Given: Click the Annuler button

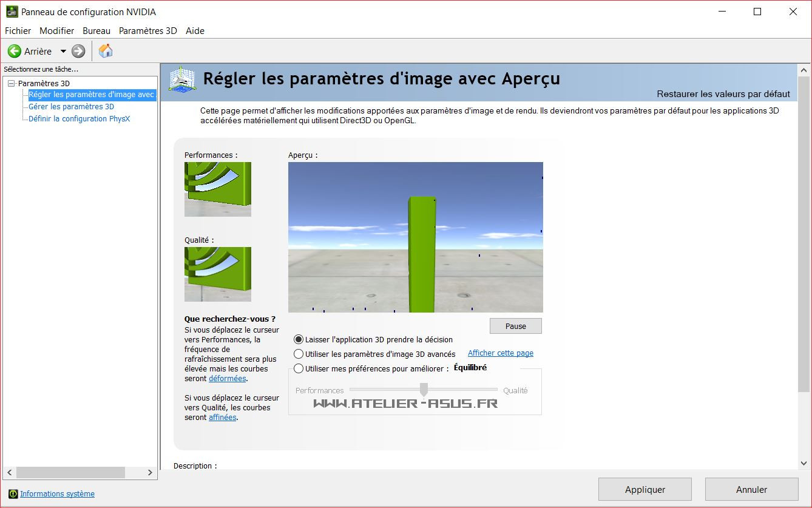Looking at the screenshot, I should 751,489.
